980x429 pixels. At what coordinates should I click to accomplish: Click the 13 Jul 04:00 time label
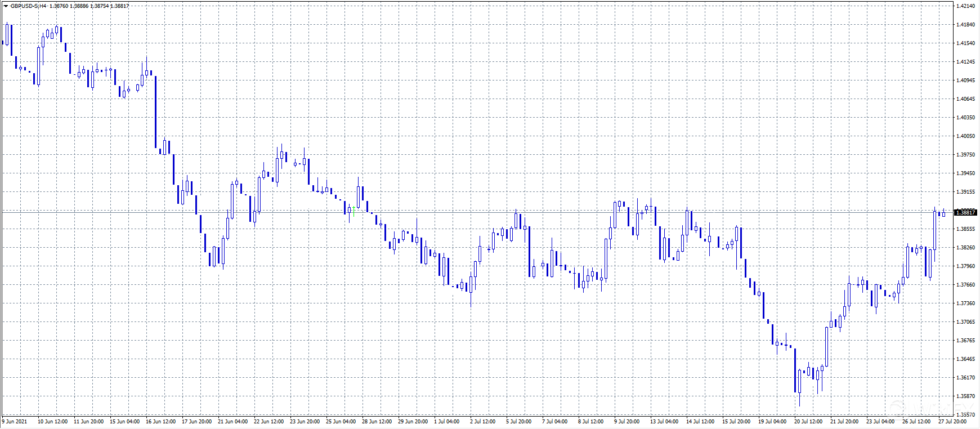664,421
